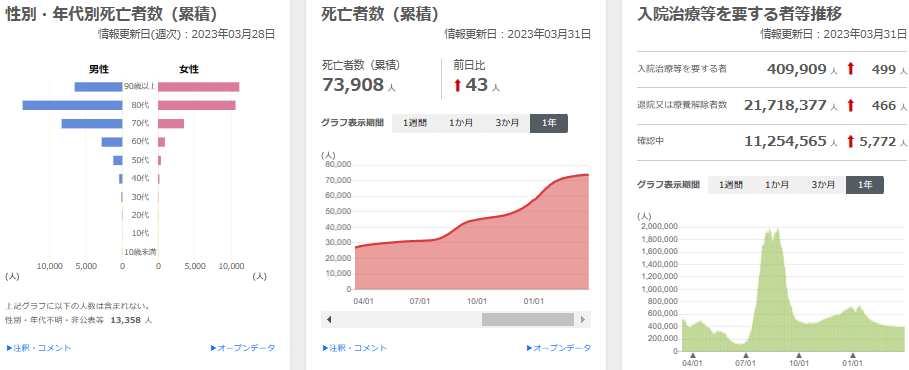Select 3か月 range in the 入院治療等 graph

tap(823, 184)
